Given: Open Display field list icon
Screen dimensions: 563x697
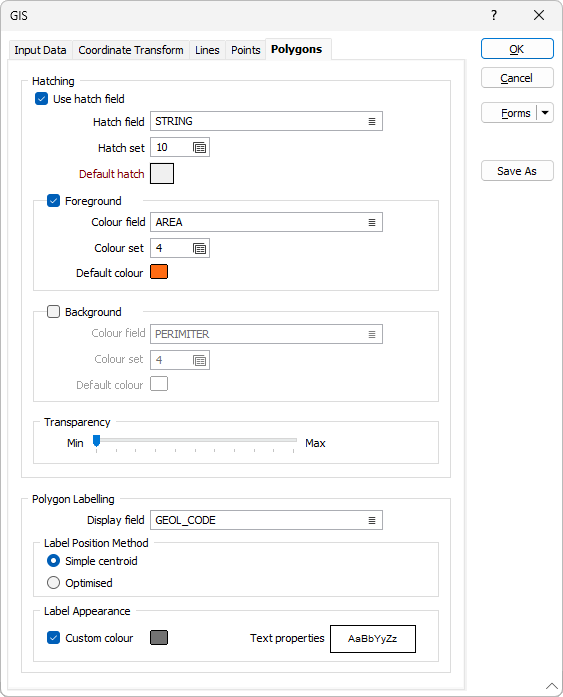Looking at the screenshot, I should 372,520.
